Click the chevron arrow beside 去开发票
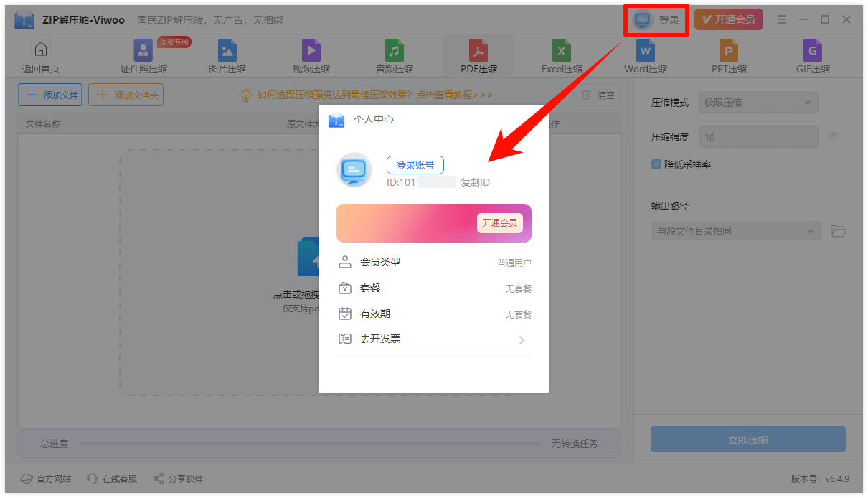Screen dimensions: 868x498 coord(522,340)
